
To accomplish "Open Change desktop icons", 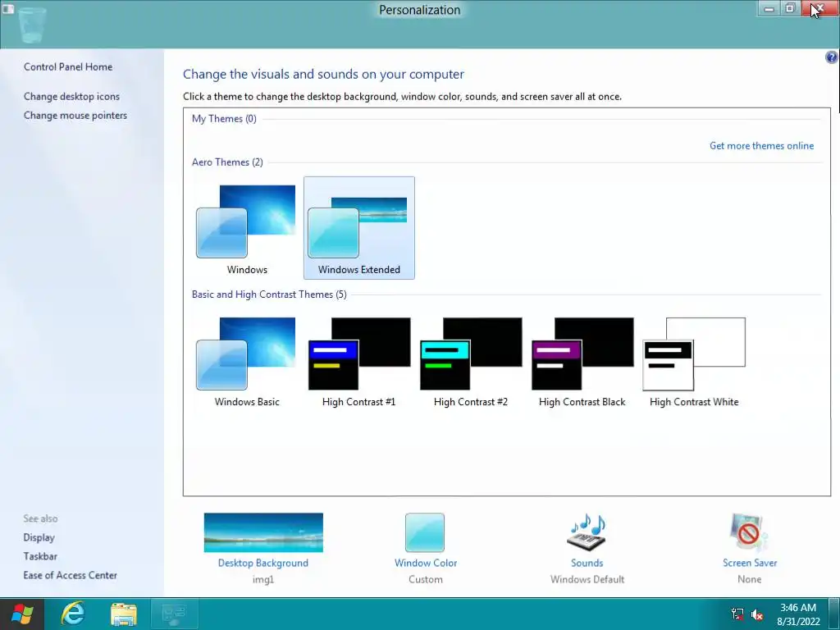I will (x=71, y=97).
